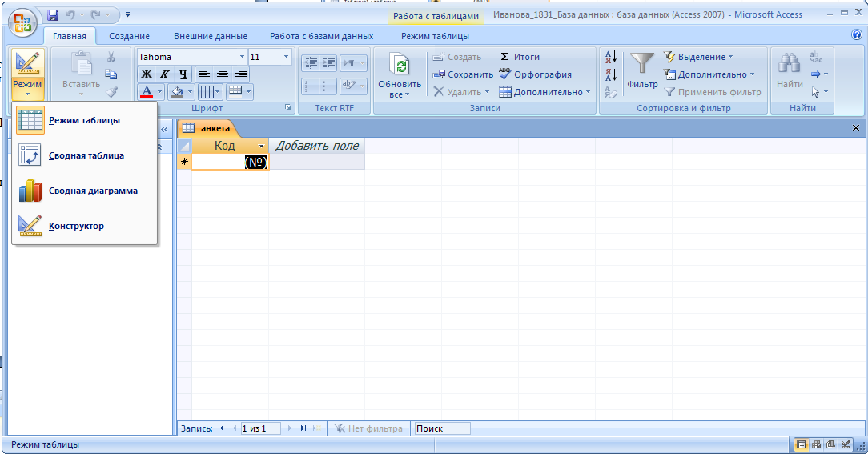The width and height of the screenshot is (868, 454).
Task: Open font size 11 dropdown
Action: [x=286, y=57]
